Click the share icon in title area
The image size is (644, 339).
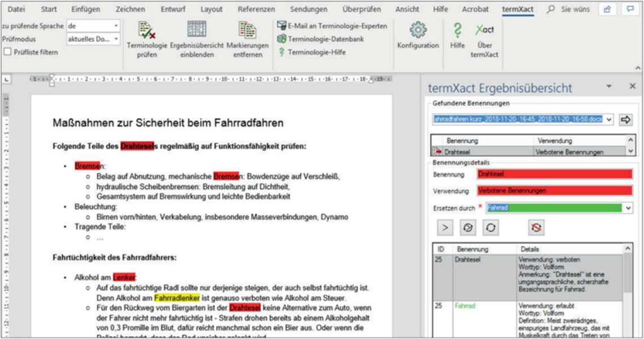coord(607,9)
